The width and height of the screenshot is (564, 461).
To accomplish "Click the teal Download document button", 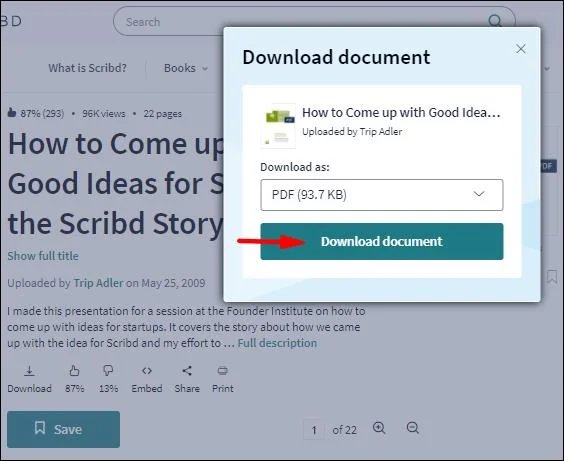I will pos(382,241).
